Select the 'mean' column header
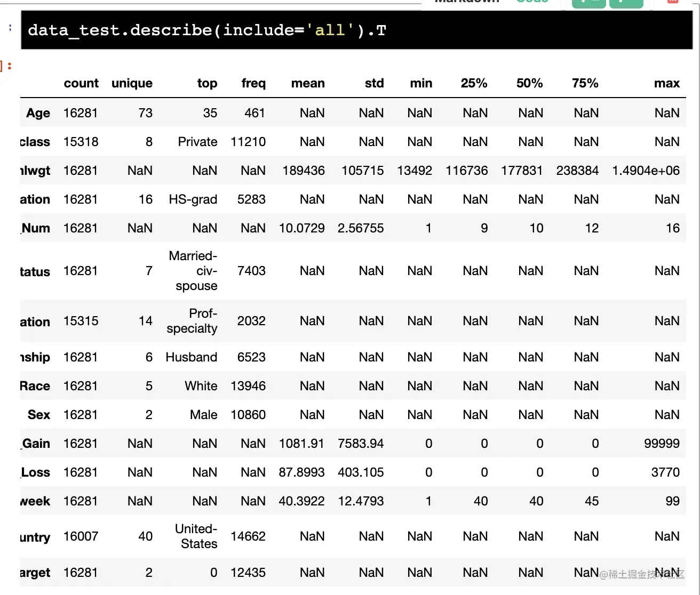 [308, 83]
